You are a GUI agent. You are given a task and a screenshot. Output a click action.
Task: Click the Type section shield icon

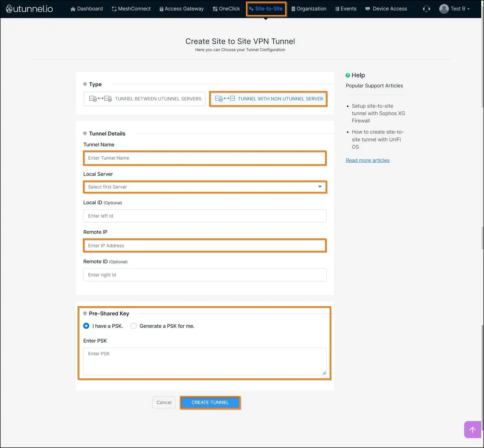click(x=85, y=84)
